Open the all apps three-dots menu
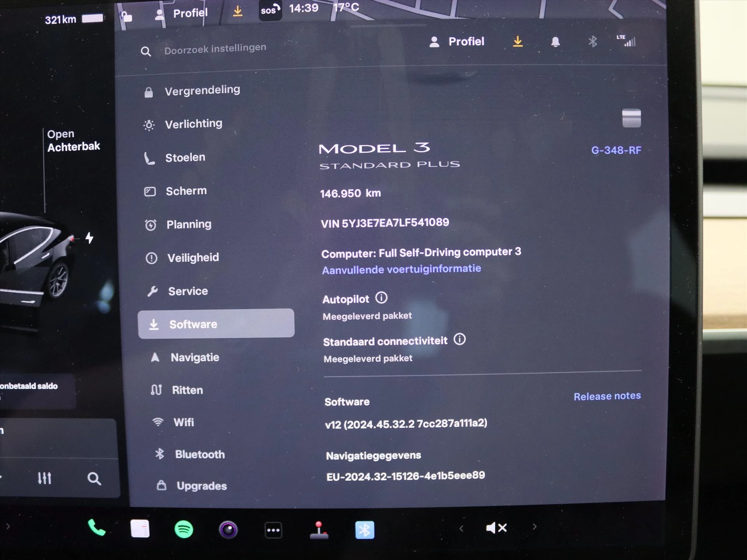The width and height of the screenshot is (747, 560). pos(273,530)
